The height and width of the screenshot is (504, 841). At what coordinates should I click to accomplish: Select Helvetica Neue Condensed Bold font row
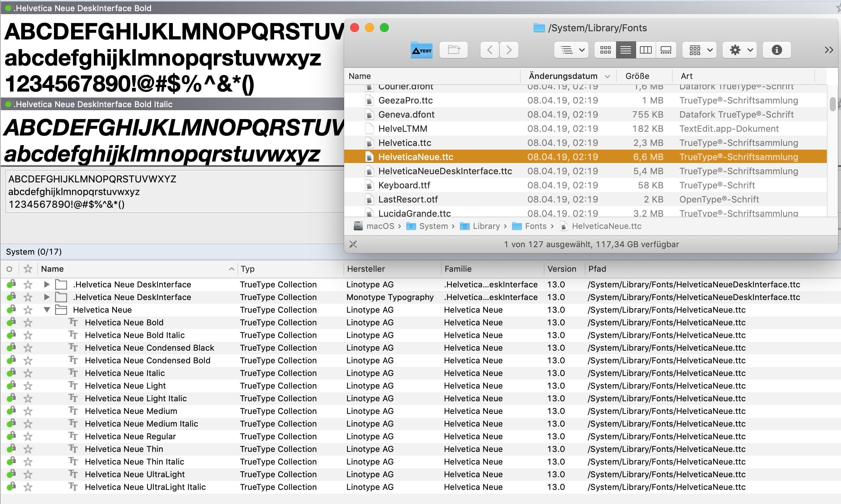[x=420, y=360]
